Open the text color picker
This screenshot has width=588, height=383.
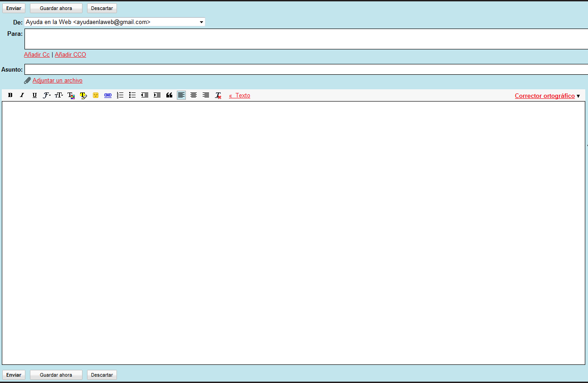coord(71,95)
